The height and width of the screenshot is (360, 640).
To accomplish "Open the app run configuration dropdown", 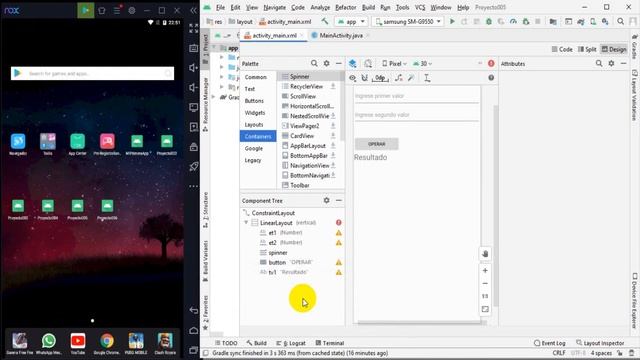I will (x=351, y=21).
